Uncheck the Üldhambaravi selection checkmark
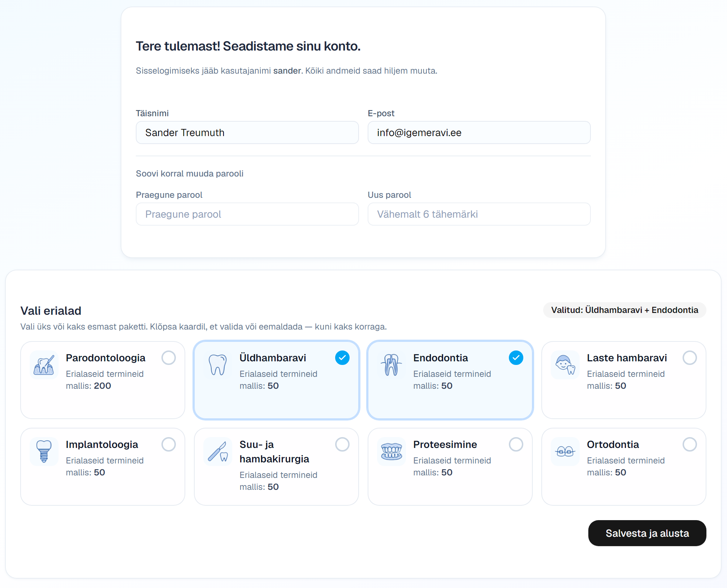The image size is (727, 588). point(342,358)
